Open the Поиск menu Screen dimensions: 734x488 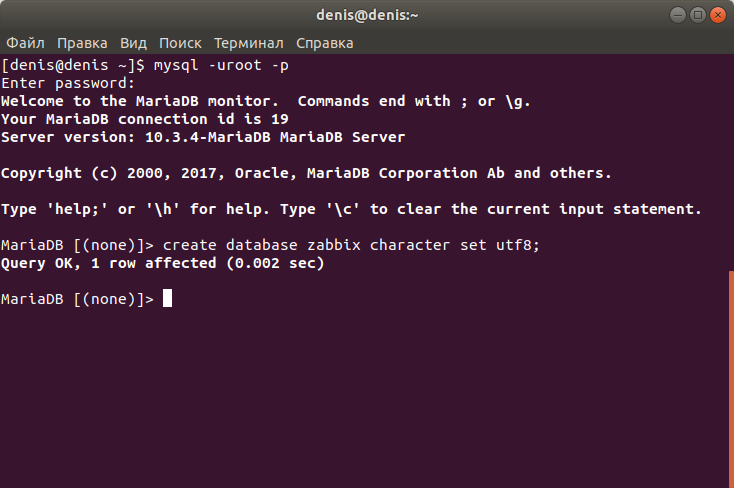pyautogui.click(x=180, y=43)
